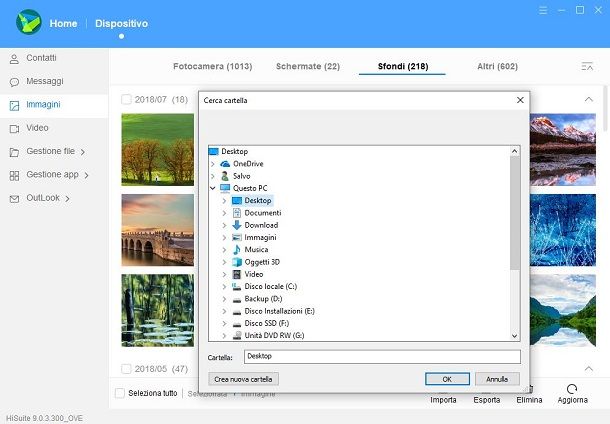Check the 2018/05 (47) group checkbox

[x=126, y=369]
